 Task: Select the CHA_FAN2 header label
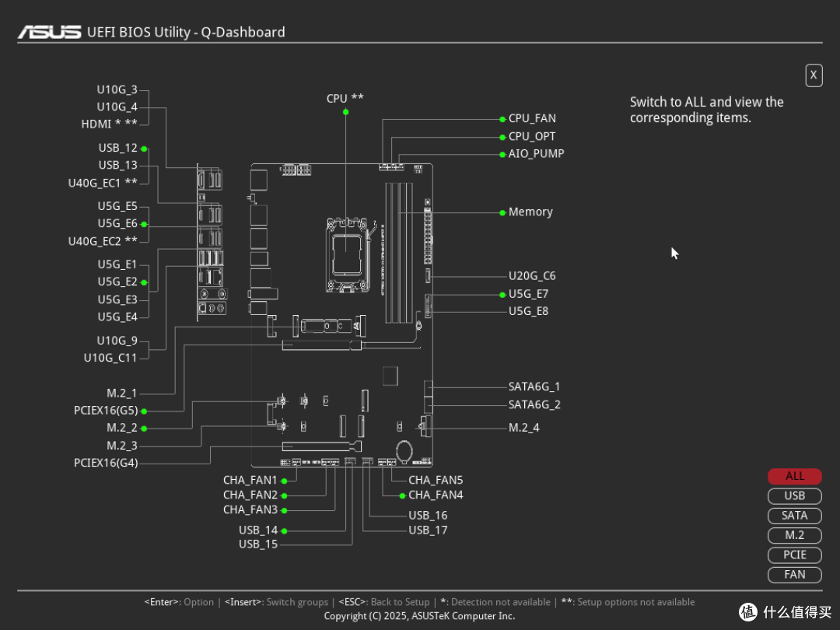tap(250, 495)
